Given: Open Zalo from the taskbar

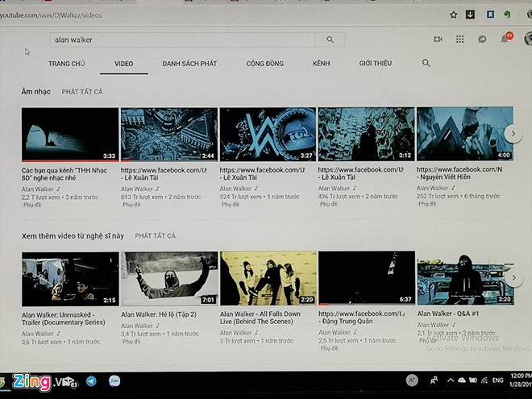Looking at the screenshot, I should [114, 381].
